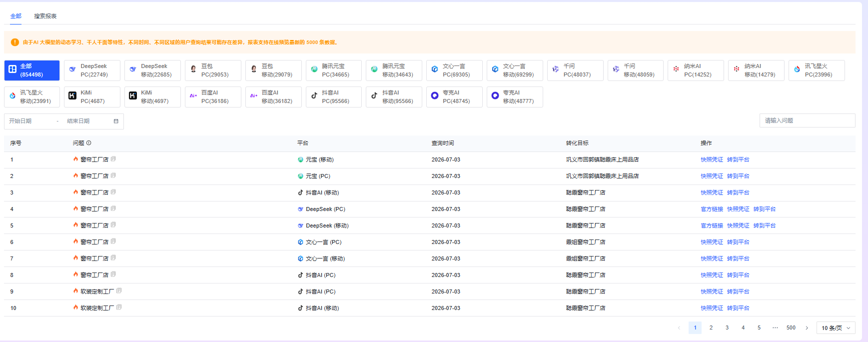Filter by 腾讯元宝 PC(34665)
The height and width of the screenshot is (342, 868).
334,70
